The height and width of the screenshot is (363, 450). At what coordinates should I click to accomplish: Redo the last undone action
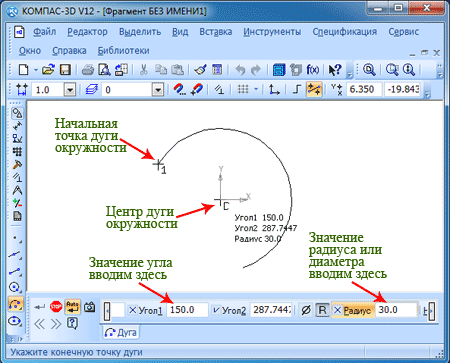(x=256, y=70)
